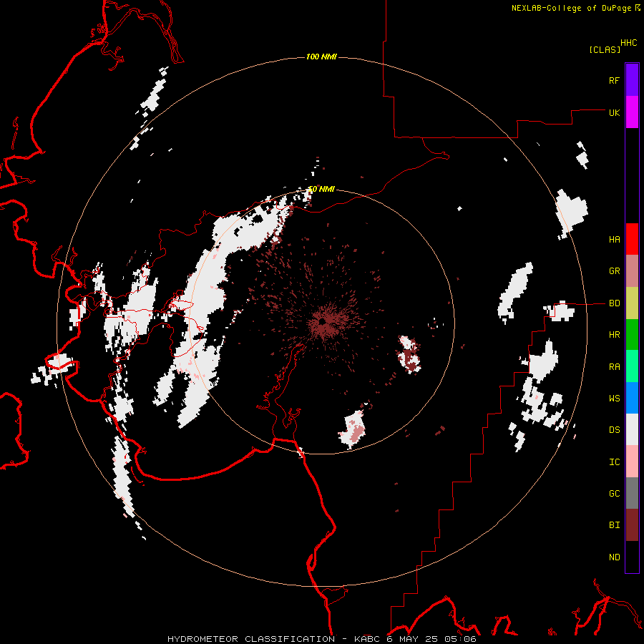Click the RA legend label
644x644 pixels.
click(615, 367)
